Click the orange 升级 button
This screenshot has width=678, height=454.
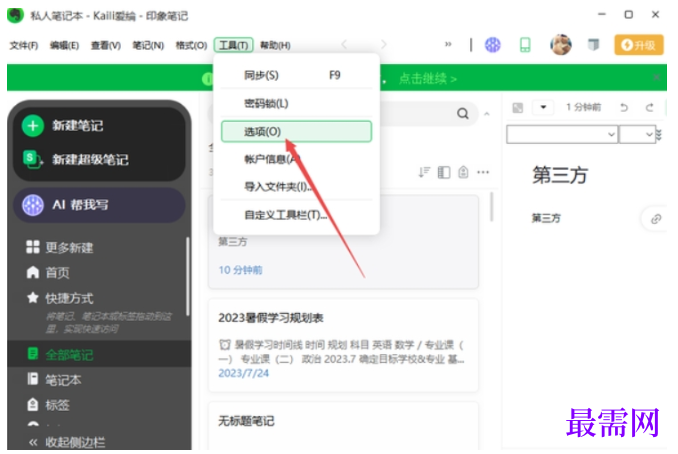639,45
